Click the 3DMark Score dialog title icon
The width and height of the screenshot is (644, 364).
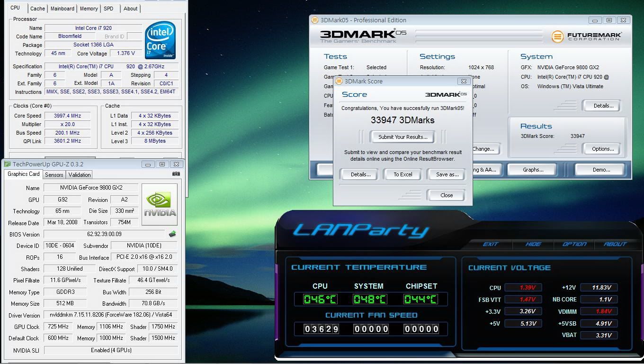pyautogui.click(x=340, y=81)
